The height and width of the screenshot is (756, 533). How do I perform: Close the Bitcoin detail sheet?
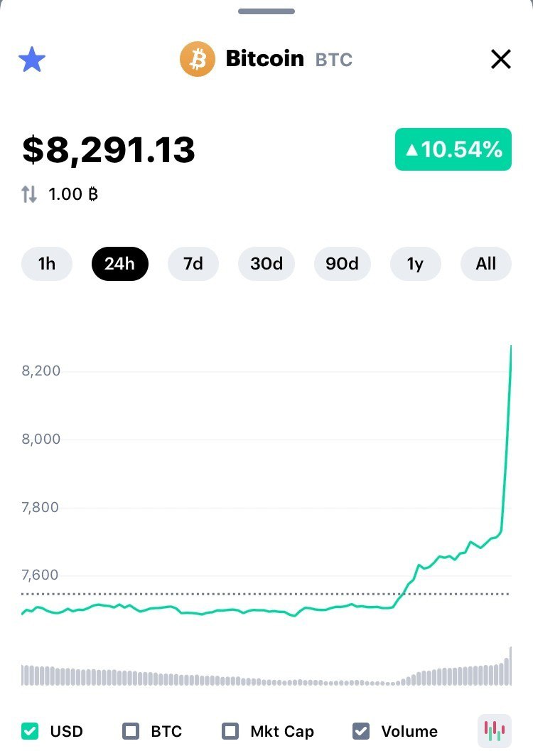click(501, 60)
